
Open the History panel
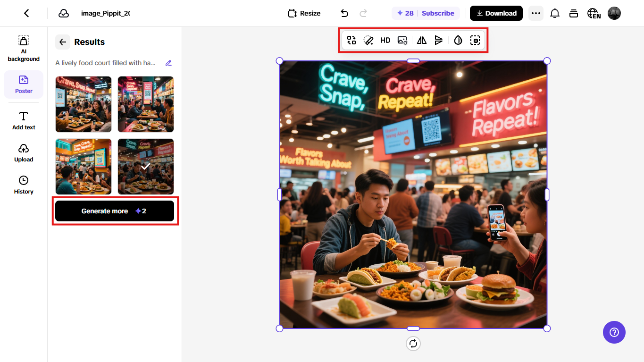pyautogui.click(x=24, y=184)
